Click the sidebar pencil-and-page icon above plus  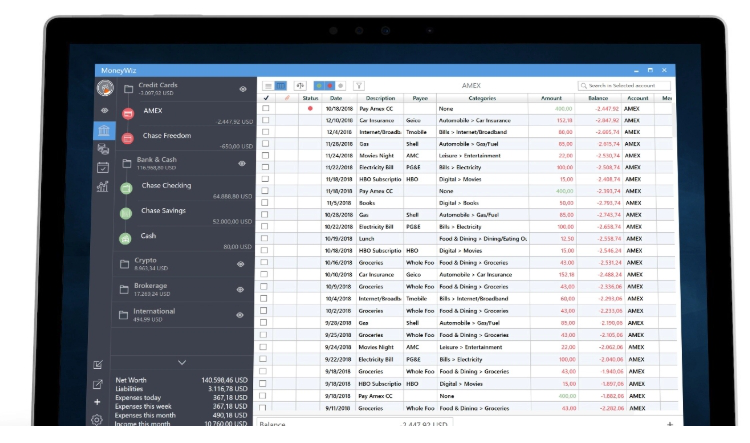point(98,384)
